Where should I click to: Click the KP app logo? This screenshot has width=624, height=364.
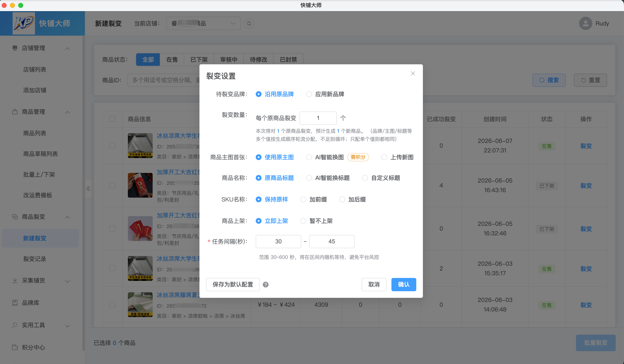[24, 23]
